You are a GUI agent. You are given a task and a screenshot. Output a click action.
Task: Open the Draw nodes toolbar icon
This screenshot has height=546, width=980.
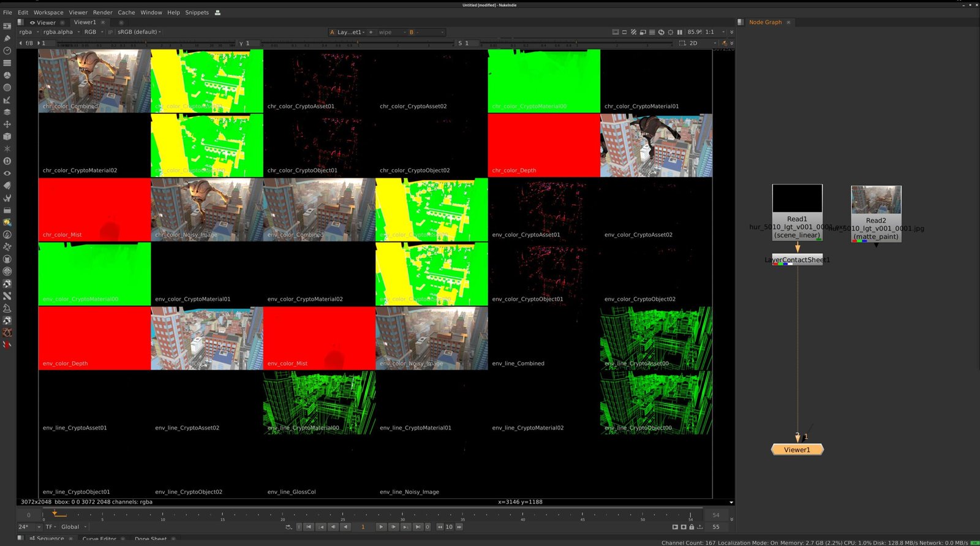click(7, 39)
